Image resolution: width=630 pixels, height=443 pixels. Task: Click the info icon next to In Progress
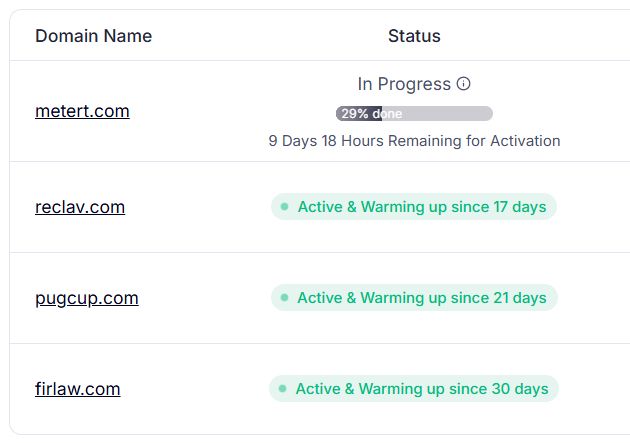point(463,84)
